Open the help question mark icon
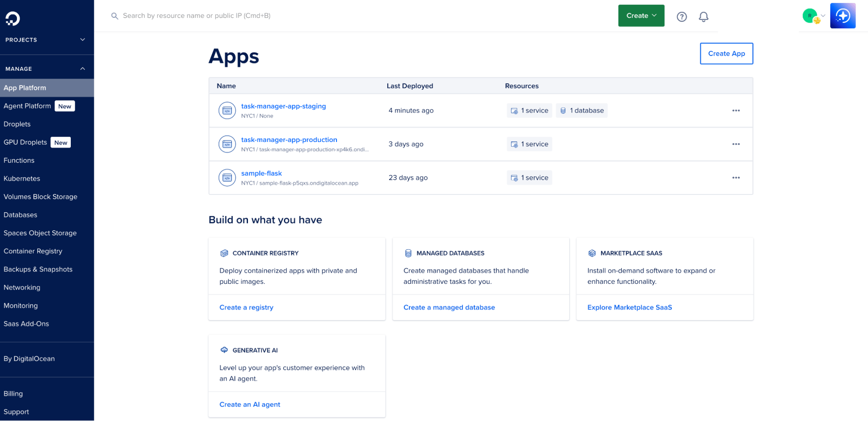Image resolution: width=868 pixels, height=421 pixels. 682,16
